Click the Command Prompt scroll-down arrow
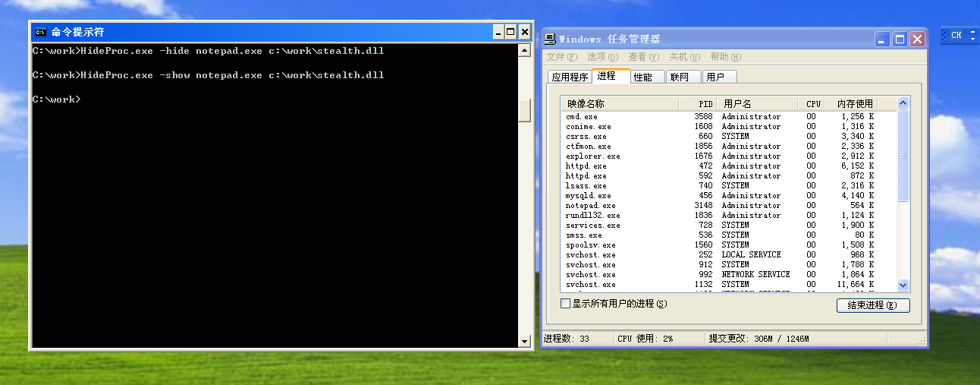The height and width of the screenshot is (385, 980). tap(523, 342)
